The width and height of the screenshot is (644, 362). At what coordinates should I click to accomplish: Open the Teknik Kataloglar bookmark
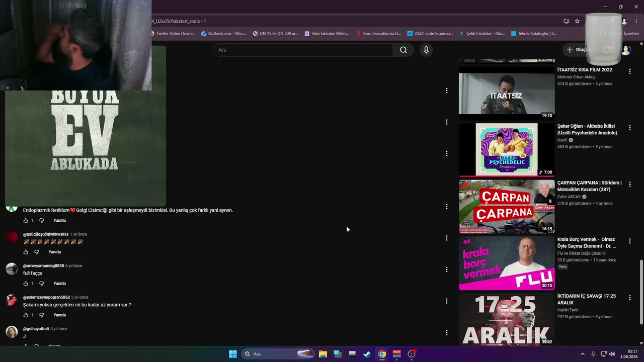533,34
